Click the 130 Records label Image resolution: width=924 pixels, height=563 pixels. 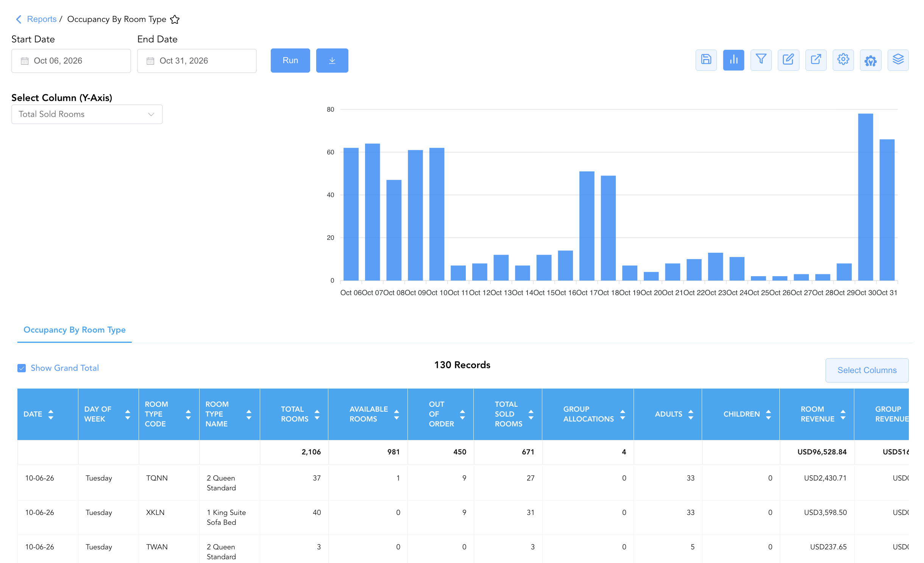point(462,365)
